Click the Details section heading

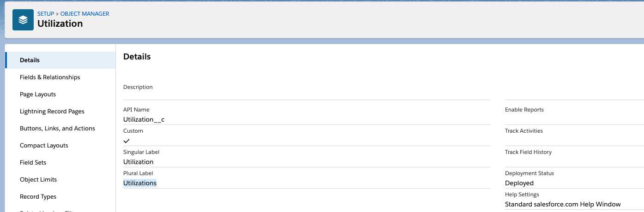[137, 57]
